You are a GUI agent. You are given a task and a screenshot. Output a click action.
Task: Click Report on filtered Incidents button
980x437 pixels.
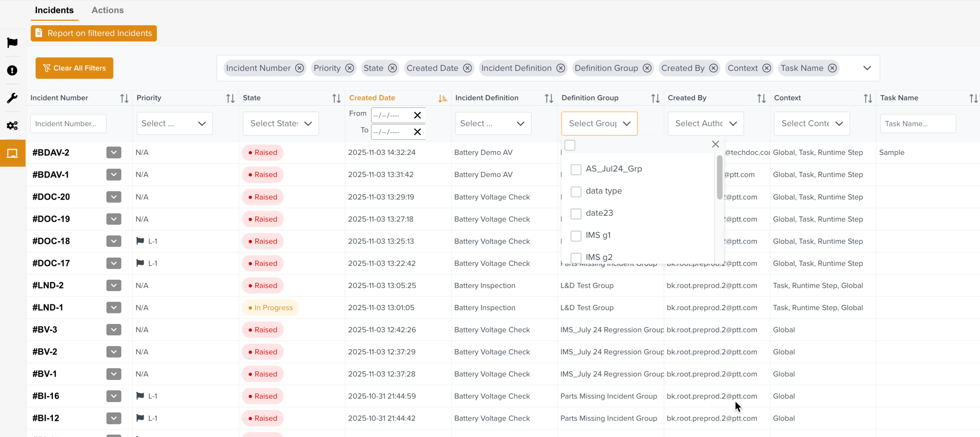(94, 33)
